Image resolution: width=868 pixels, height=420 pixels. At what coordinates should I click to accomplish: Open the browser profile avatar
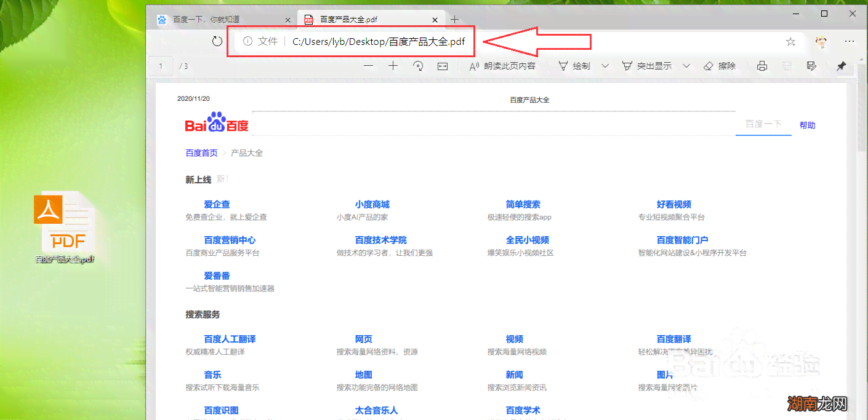[x=821, y=42]
